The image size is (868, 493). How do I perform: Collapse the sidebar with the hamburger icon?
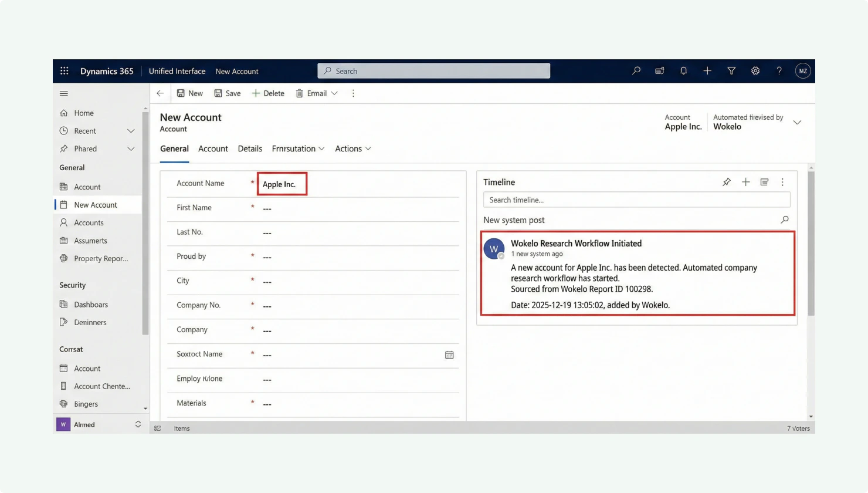point(64,94)
